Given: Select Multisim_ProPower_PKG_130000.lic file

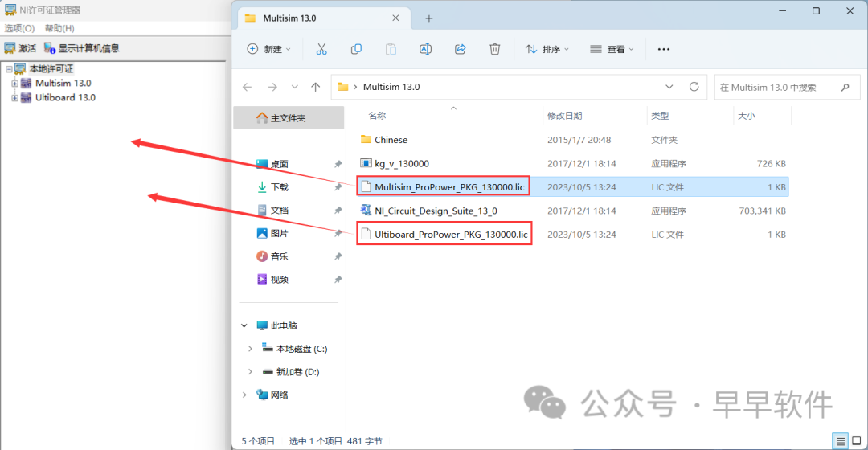Looking at the screenshot, I should click(x=449, y=187).
